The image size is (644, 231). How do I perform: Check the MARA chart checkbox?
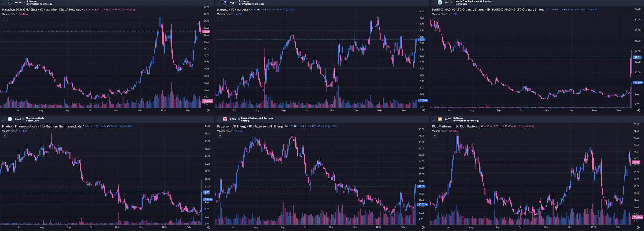point(3,2)
